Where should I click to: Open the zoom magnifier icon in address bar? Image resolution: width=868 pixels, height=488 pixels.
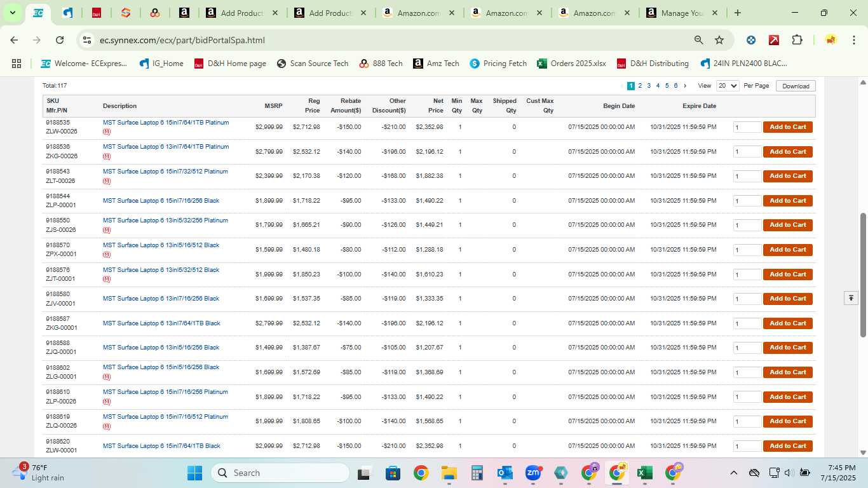click(x=698, y=40)
